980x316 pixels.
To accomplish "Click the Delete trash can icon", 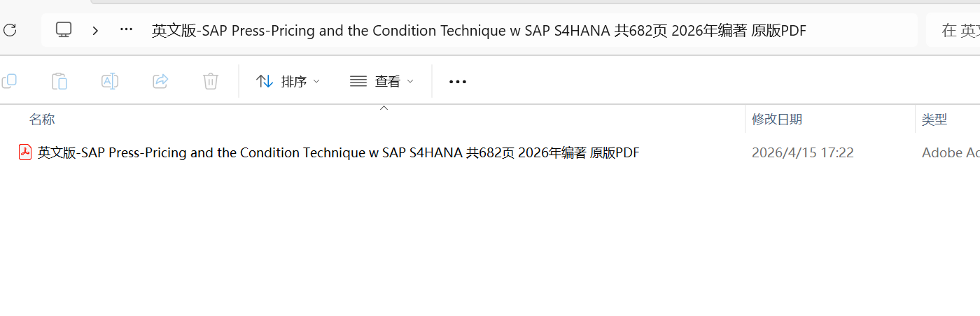I will pyautogui.click(x=211, y=81).
